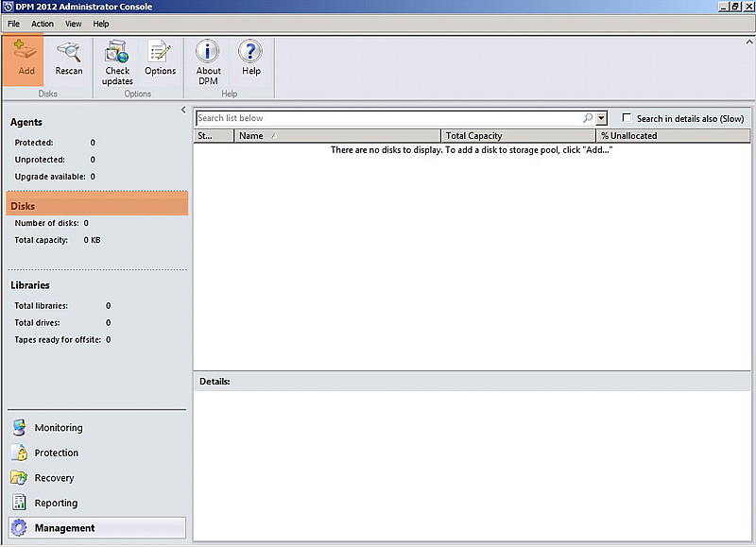Open the Action menu
Image resolution: width=756 pixels, height=547 pixels.
pos(42,24)
